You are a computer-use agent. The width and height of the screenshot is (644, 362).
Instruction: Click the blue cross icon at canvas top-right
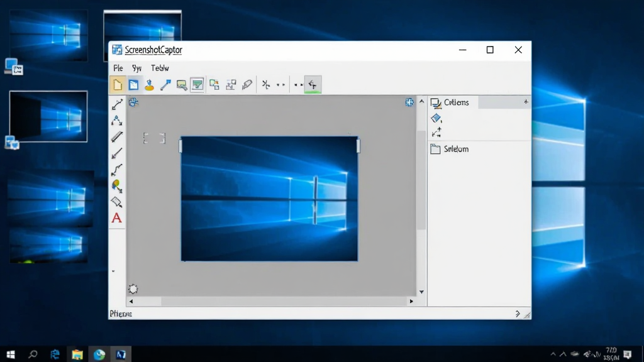pyautogui.click(x=409, y=102)
